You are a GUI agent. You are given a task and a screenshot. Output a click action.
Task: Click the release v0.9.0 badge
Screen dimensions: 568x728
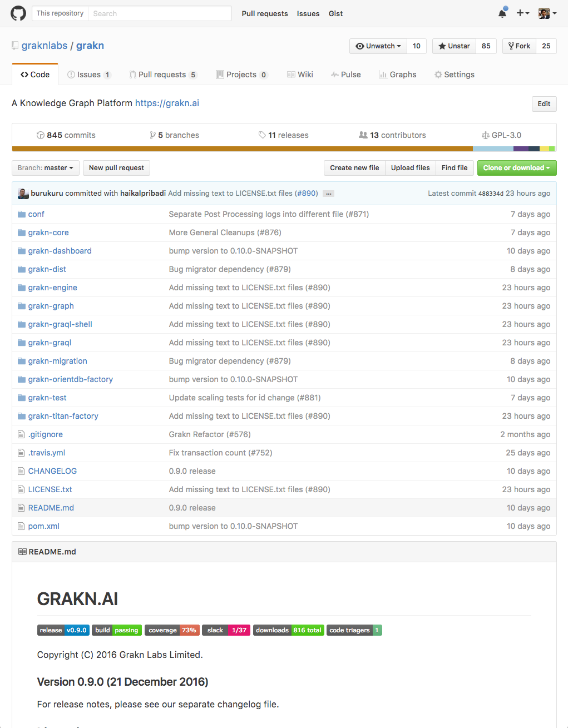[63, 630]
